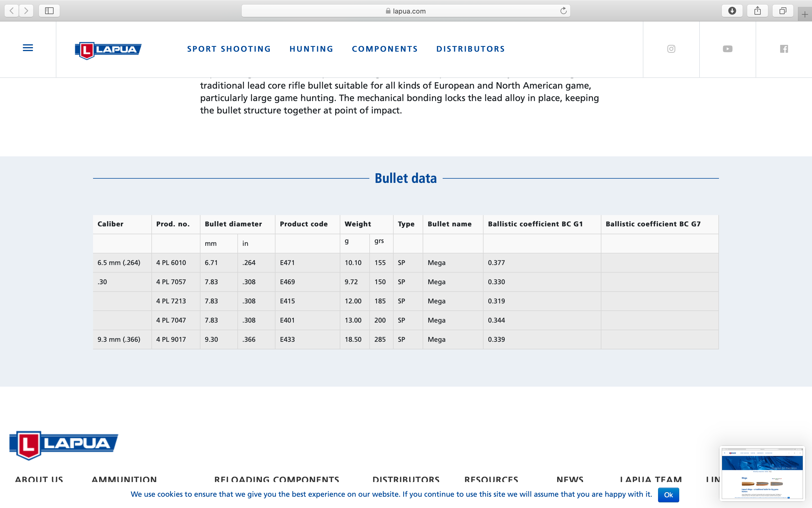Go forward with the Safari forward arrow
The height and width of the screenshot is (508, 812).
click(x=26, y=11)
